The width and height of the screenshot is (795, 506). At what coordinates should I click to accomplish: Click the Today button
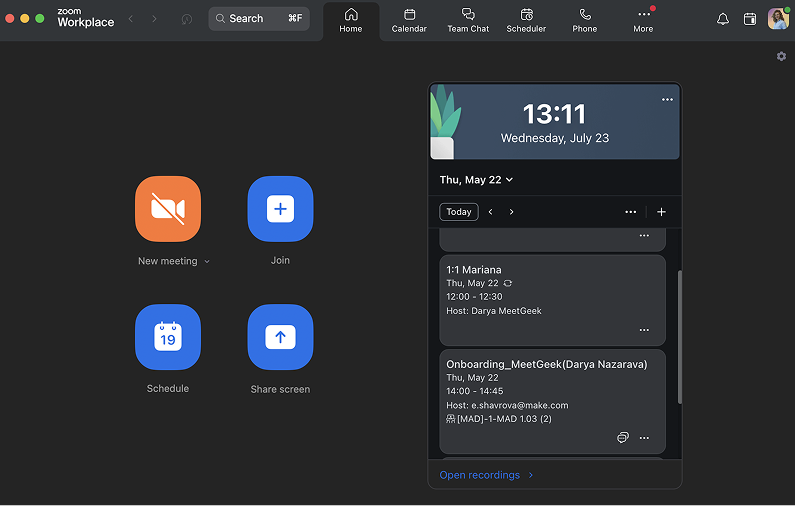click(x=459, y=212)
